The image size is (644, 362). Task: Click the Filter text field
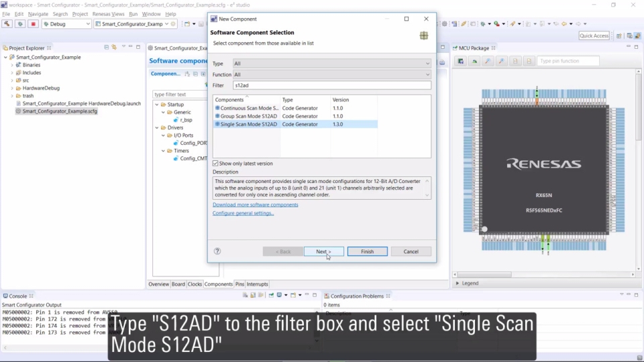[x=331, y=85]
